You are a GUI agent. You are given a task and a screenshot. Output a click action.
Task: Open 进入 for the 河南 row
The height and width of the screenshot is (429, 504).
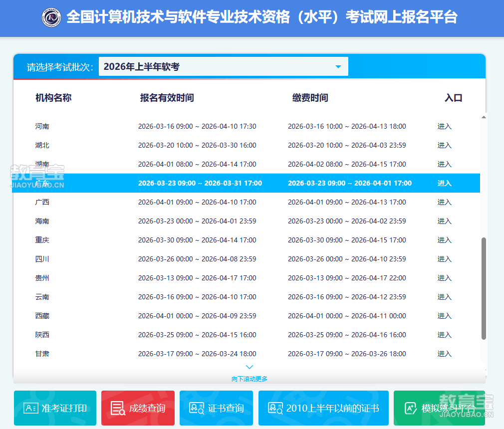coord(444,126)
